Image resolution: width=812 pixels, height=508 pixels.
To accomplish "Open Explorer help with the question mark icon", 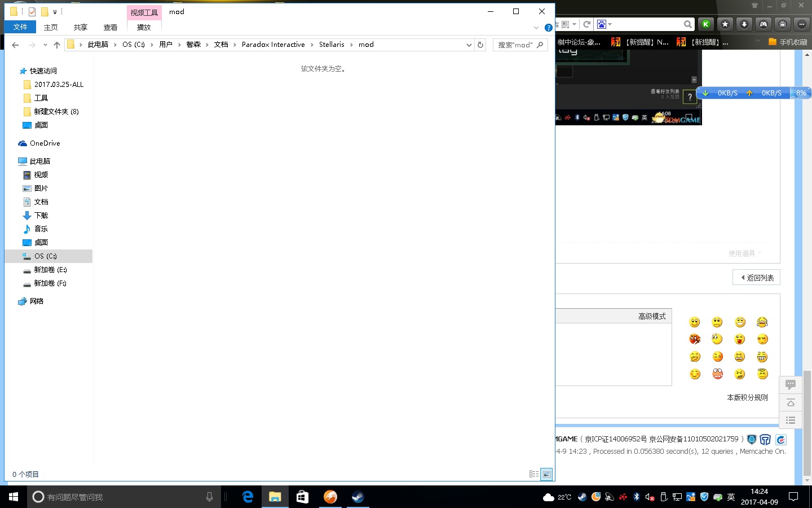I will tap(548, 27).
